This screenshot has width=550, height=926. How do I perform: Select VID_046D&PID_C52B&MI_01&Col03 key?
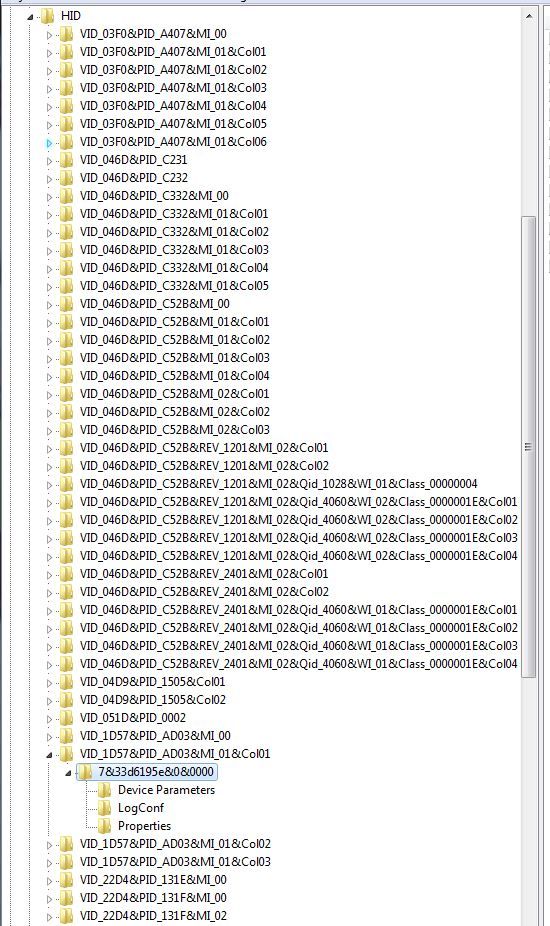click(x=174, y=357)
